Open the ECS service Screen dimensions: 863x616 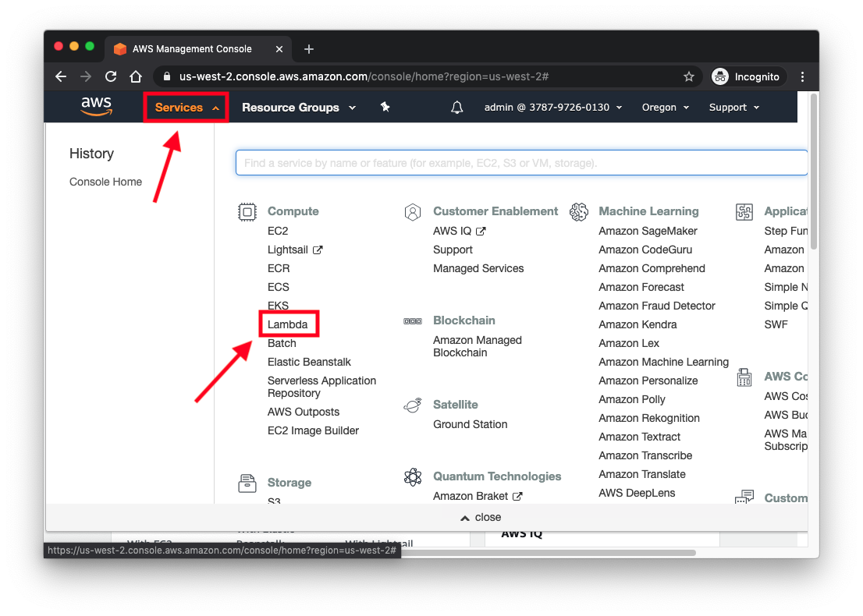pos(279,287)
